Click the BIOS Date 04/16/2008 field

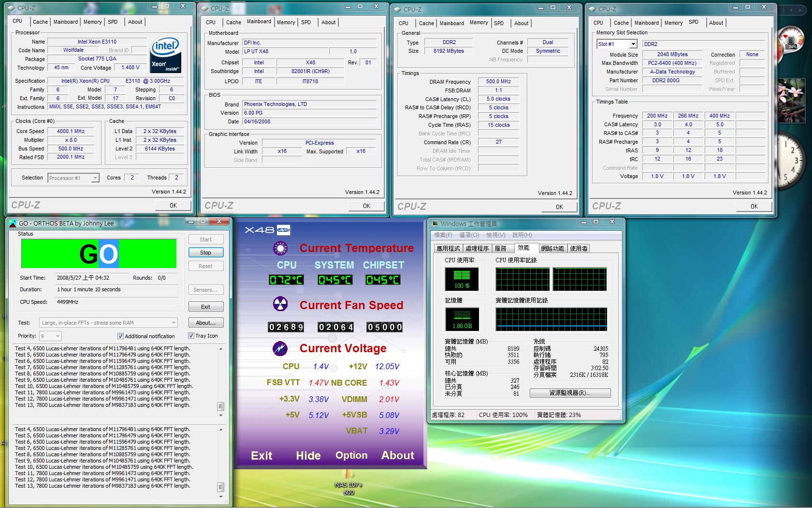[309, 121]
